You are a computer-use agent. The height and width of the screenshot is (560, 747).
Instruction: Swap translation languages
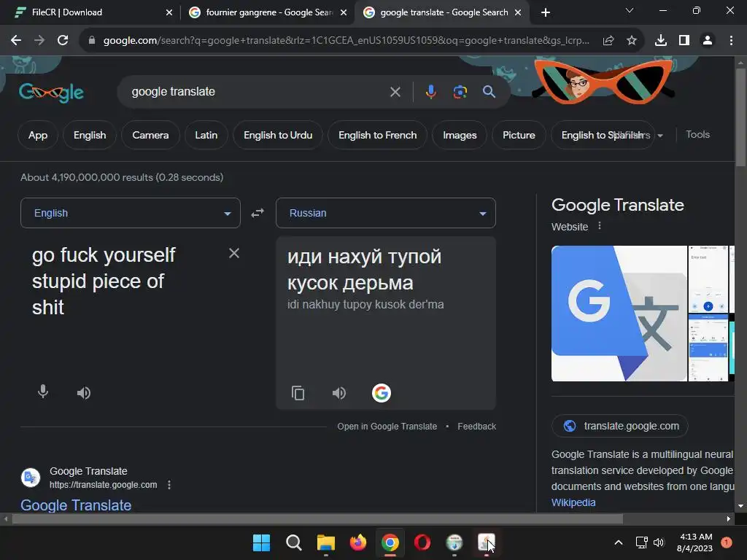258,213
